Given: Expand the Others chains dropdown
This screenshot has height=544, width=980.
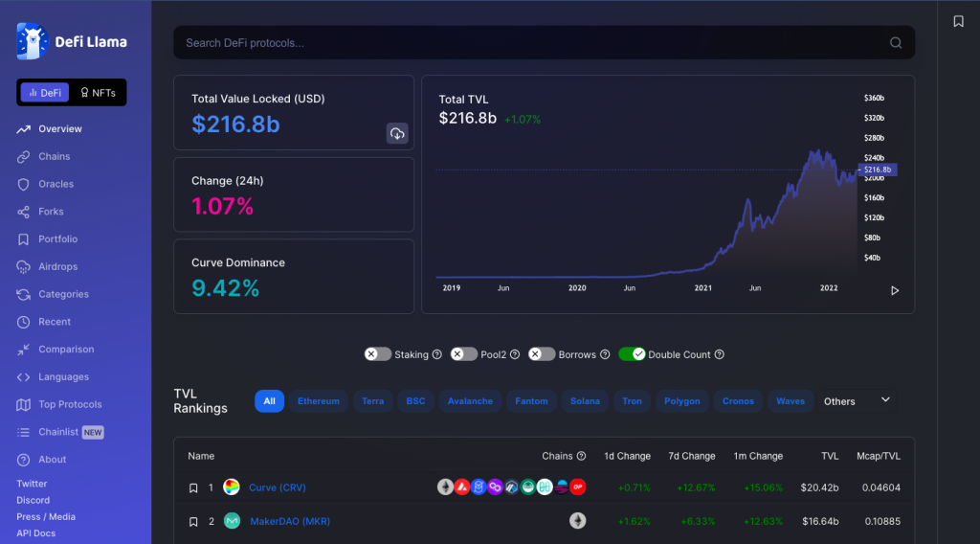Looking at the screenshot, I should coord(857,400).
